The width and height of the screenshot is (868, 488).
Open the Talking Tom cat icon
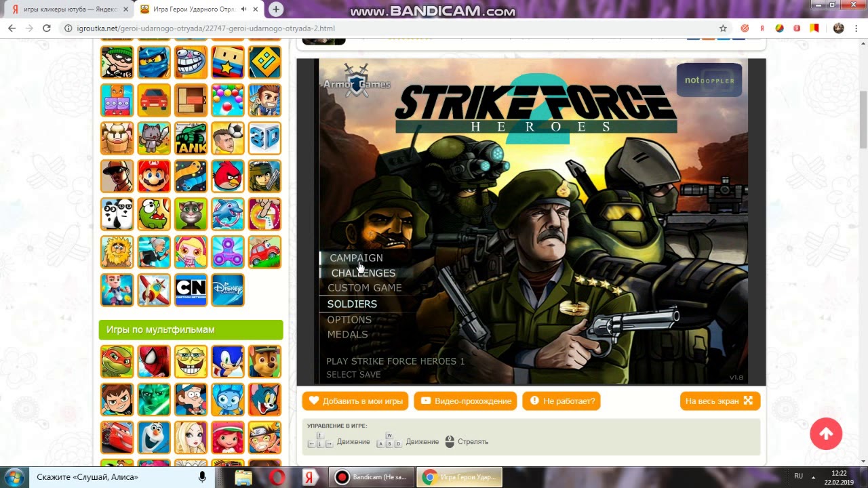pos(191,214)
